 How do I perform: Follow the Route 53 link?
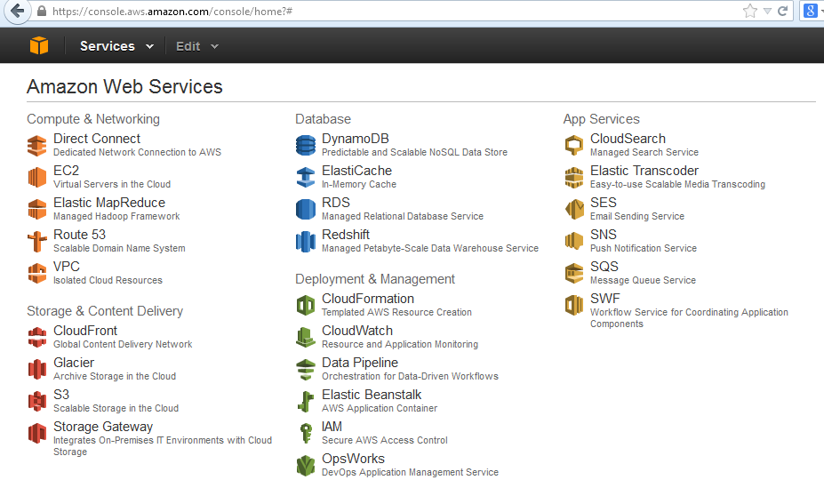click(79, 235)
